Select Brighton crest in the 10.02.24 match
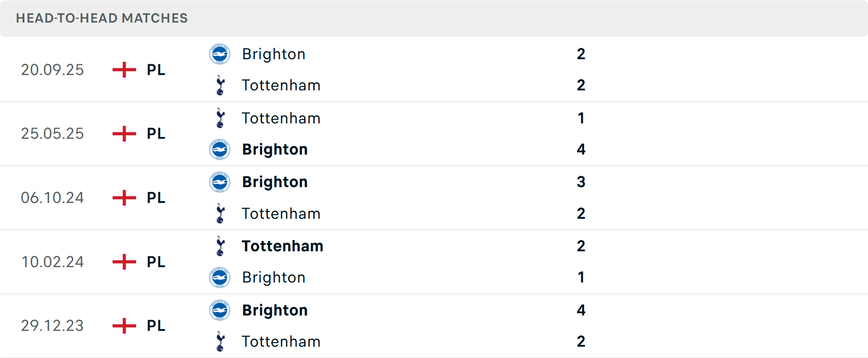 pyautogui.click(x=220, y=278)
